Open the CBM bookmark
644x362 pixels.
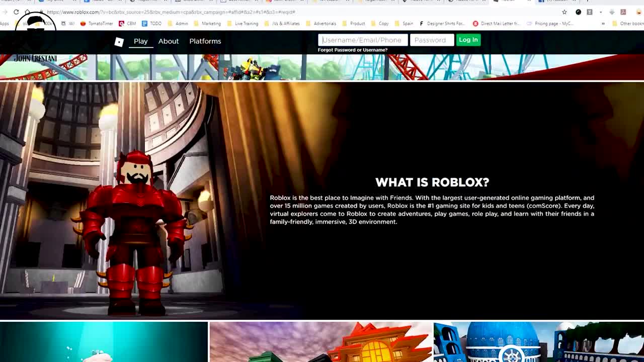click(x=127, y=24)
